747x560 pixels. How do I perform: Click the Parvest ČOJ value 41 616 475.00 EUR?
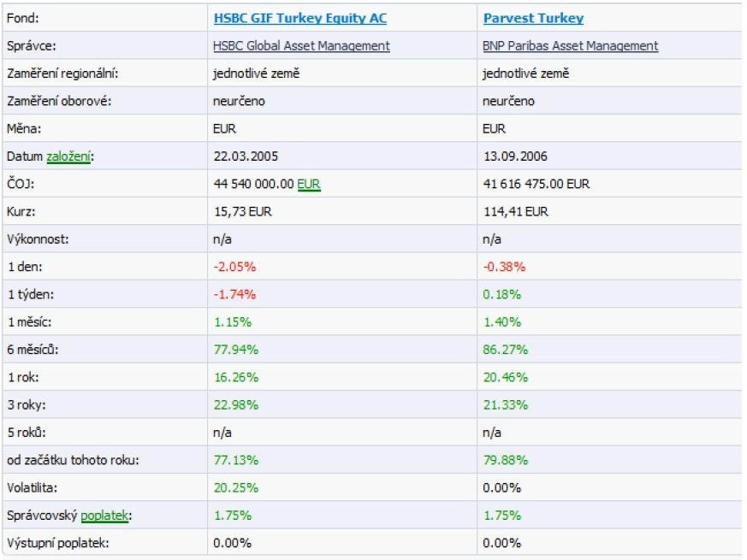pyautogui.click(x=536, y=184)
